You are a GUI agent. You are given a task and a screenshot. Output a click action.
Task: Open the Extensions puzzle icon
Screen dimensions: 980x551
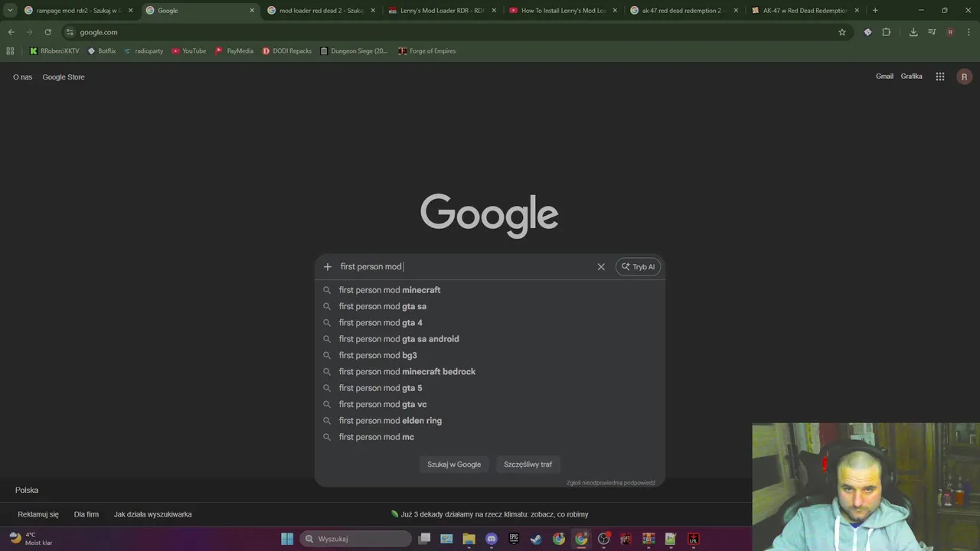887,32
